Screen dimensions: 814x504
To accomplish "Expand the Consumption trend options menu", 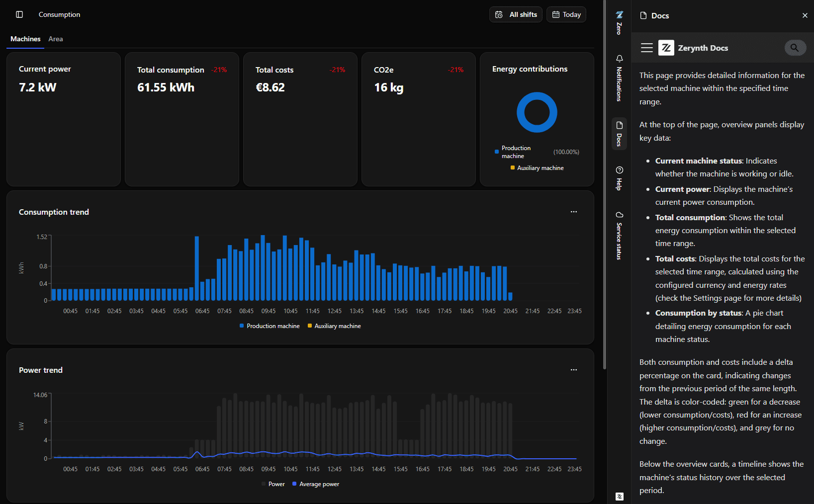I will [574, 212].
